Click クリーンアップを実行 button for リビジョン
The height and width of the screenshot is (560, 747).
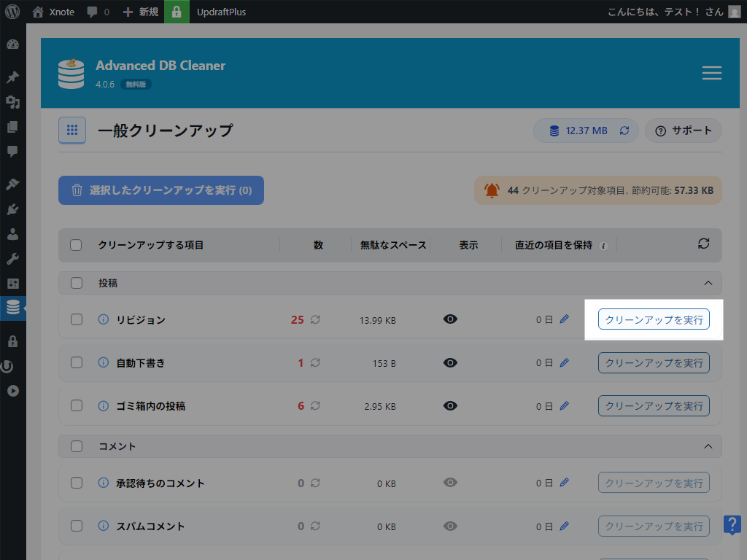[x=654, y=319]
